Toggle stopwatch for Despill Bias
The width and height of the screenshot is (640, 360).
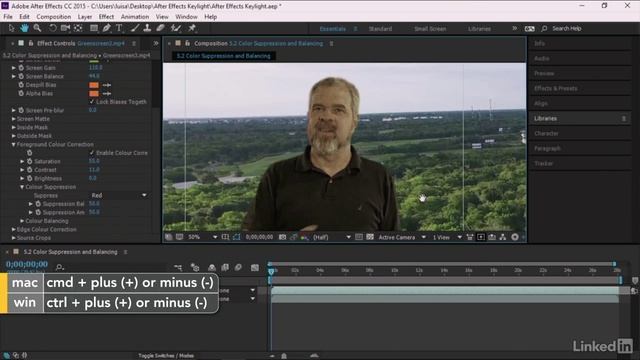coord(21,85)
